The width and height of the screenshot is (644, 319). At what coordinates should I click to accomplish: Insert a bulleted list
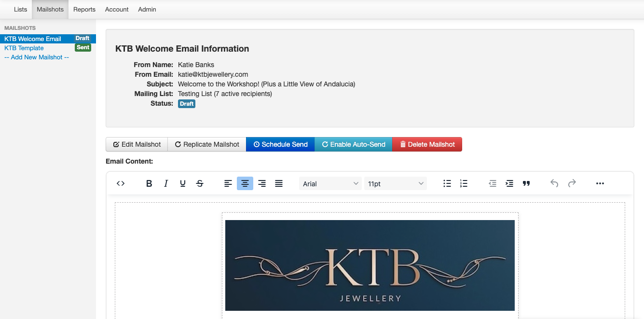coord(447,183)
